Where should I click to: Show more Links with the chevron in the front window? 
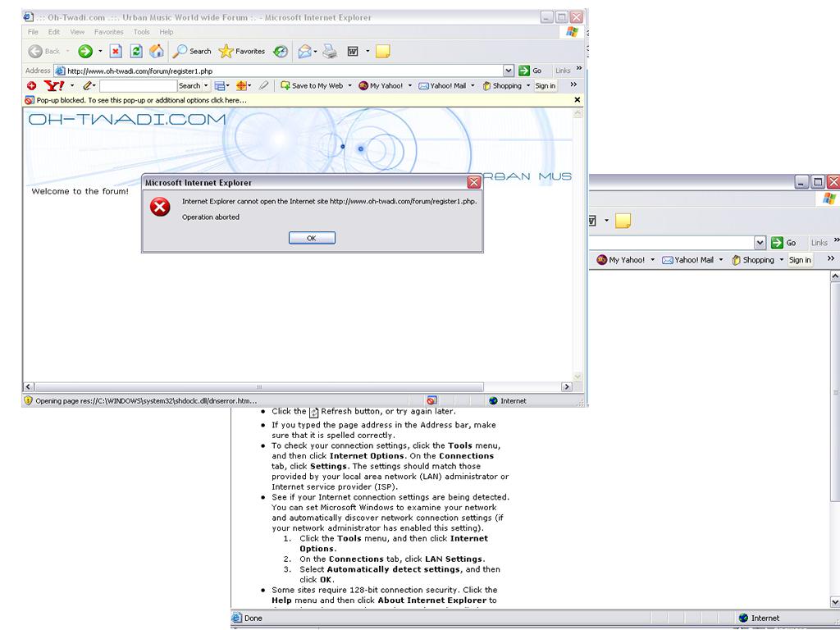(x=578, y=69)
